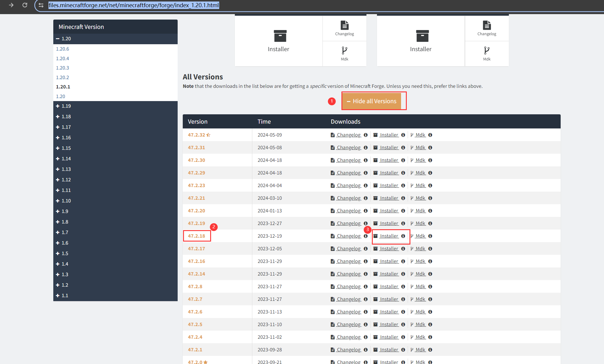Open Minecraft version 1.20.4 link
The width and height of the screenshot is (604, 364).
click(x=62, y=58)
